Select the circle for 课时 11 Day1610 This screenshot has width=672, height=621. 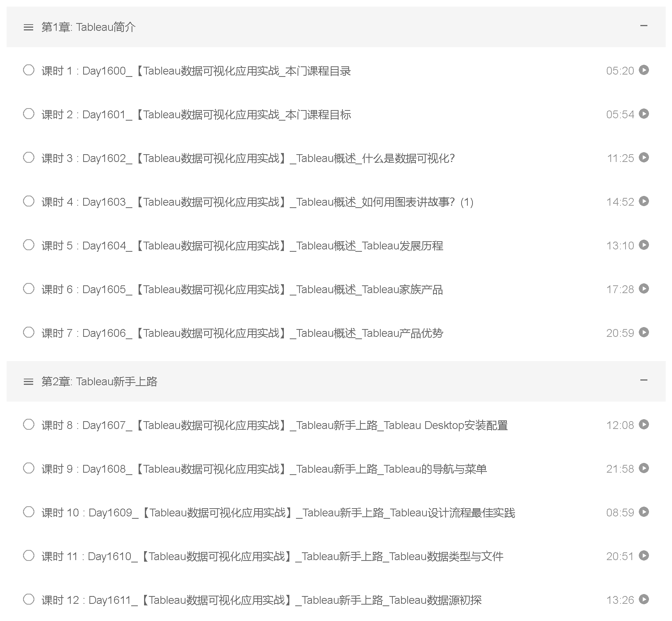click(29, 556)
